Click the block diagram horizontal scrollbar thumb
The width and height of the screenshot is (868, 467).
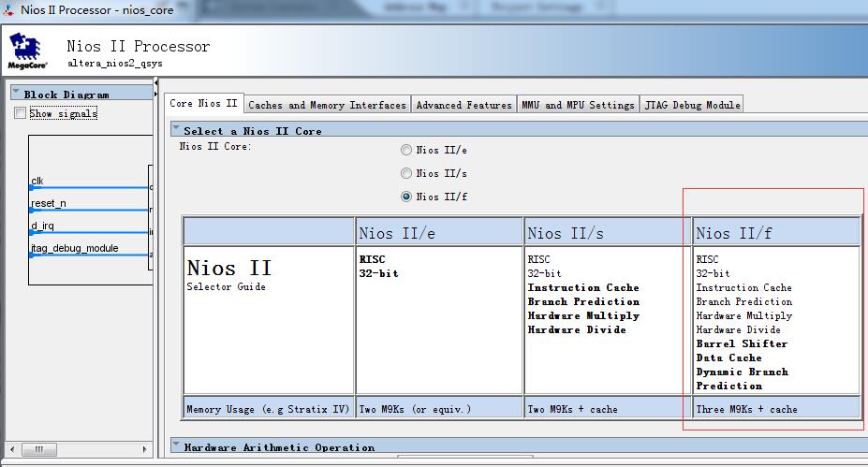click(x=38, y=449)
